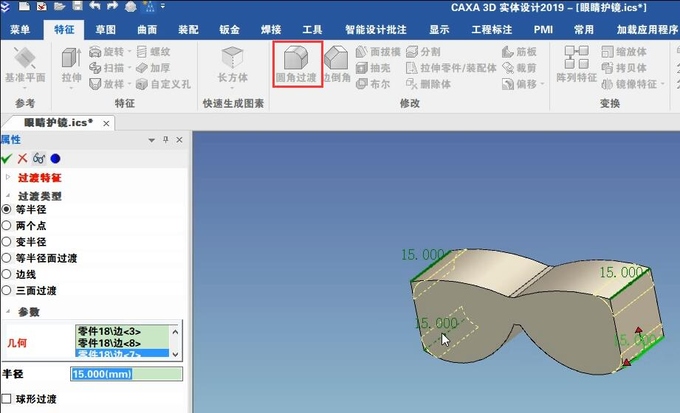Cancel fillet with the red X
Image resolution: width=680 pixels, height=413 pixels.
pos(23,159)
